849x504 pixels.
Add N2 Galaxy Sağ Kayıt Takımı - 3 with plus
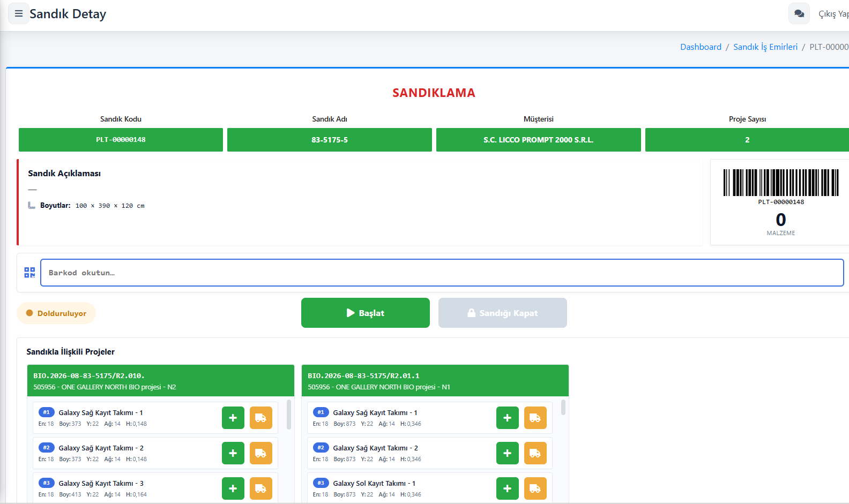[233, 488]
